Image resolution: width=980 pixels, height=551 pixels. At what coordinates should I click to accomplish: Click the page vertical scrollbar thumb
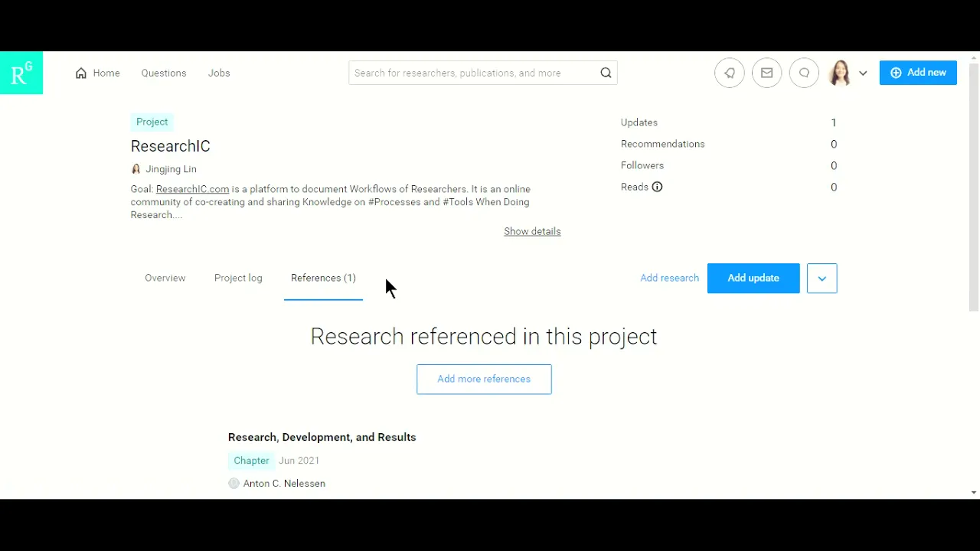pos(974,187)
